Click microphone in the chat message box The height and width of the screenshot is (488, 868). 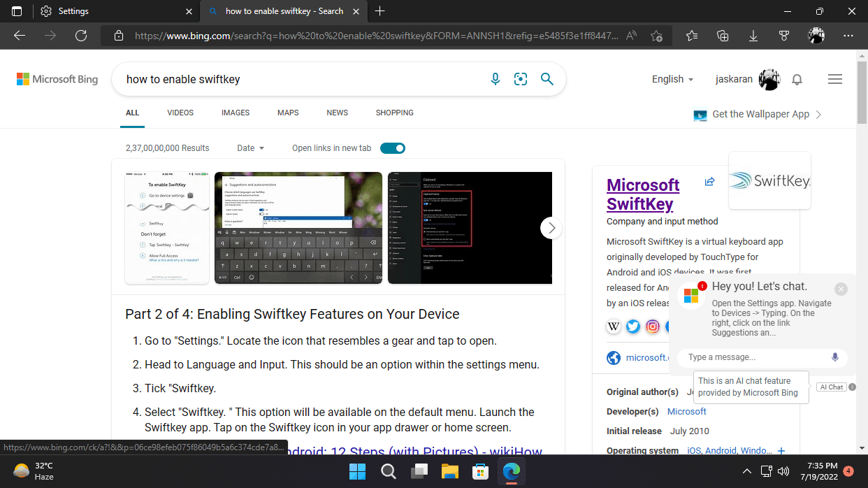[835, 357]
